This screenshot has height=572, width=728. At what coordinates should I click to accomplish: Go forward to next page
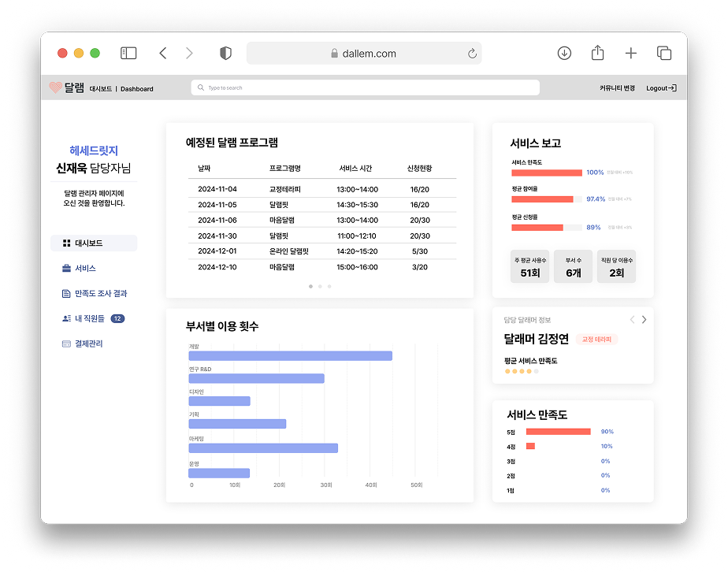coord(189,54)
